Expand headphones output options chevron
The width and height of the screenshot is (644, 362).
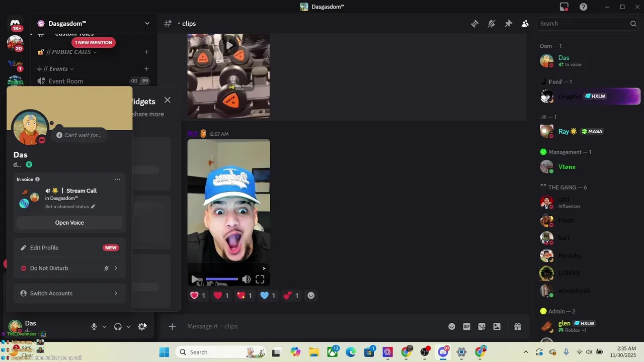coord(128,326)
